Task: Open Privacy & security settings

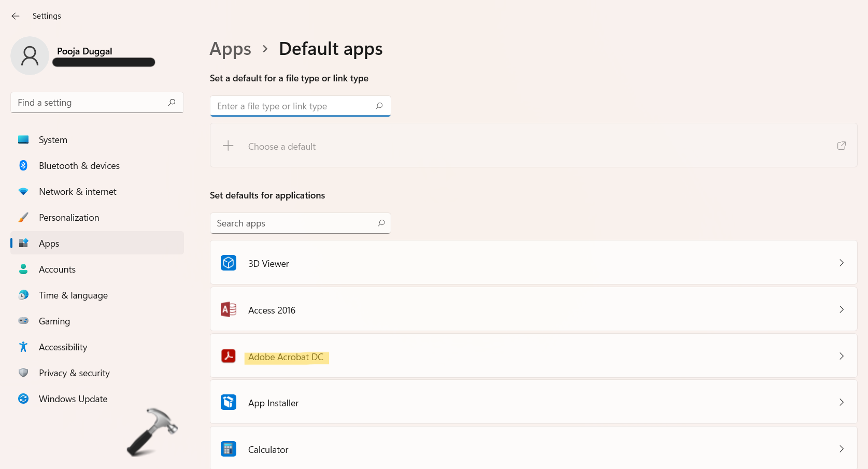Action: 74,373
